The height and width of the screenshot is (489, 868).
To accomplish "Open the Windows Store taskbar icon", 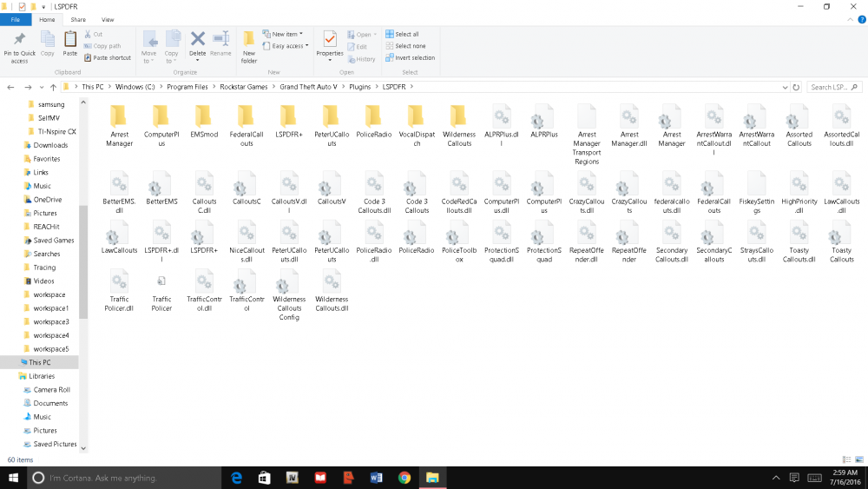I will pos(264,478).
